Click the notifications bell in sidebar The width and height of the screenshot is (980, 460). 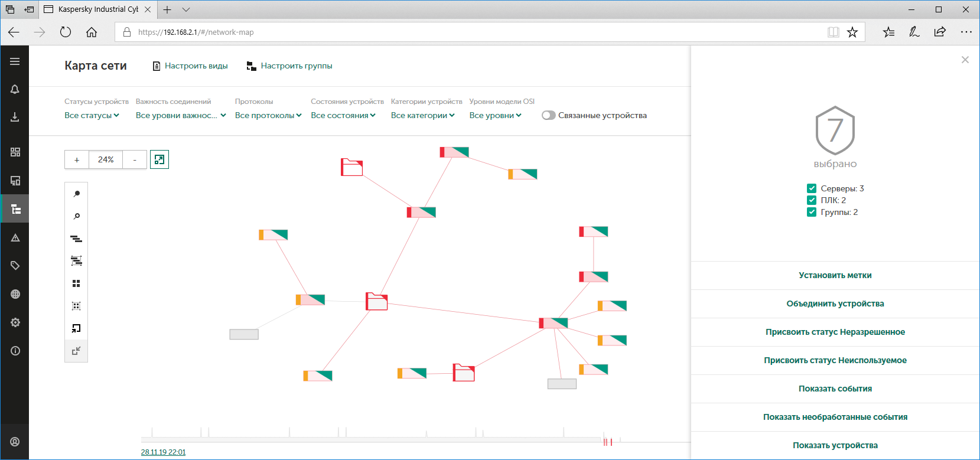pyautogui.click(x=15, y=89)
